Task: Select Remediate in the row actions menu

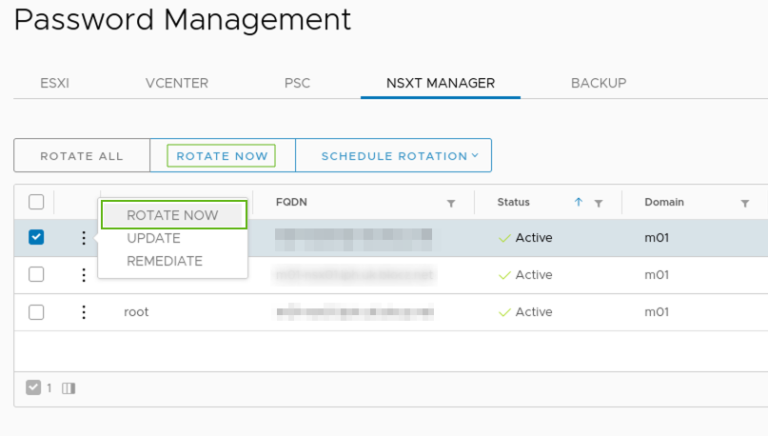Action: [164, 261]
